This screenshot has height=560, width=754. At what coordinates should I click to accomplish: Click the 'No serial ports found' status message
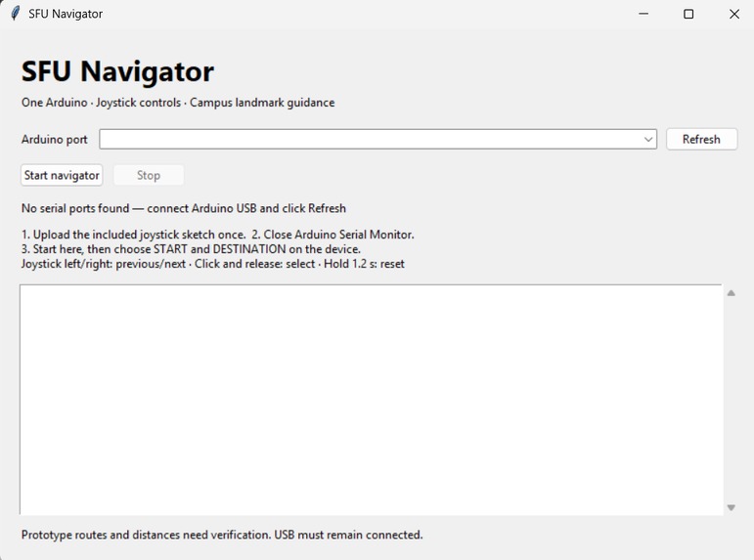184,208
